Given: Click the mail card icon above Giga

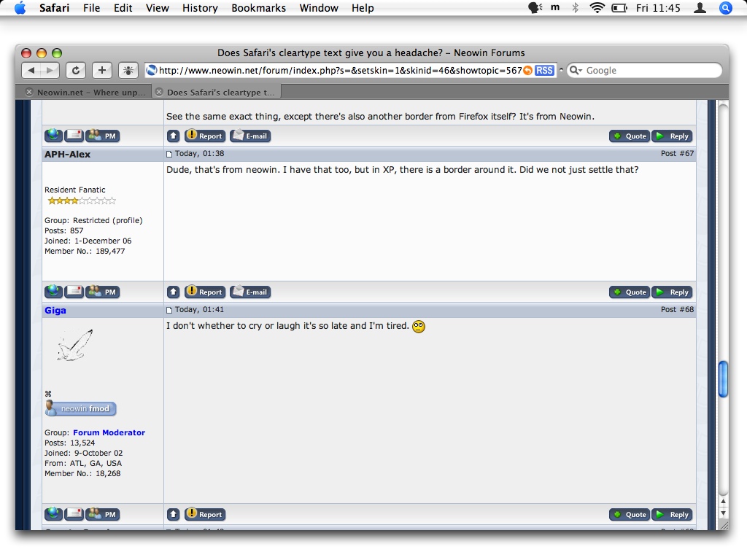Looking at the screenshot, I should click(x=74, y=292).
